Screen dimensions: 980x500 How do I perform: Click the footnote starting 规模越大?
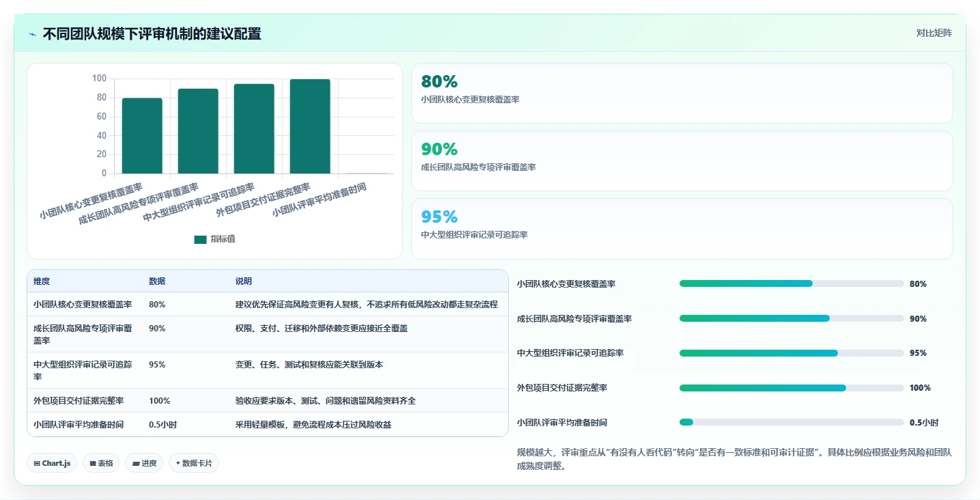click(735, 460)
